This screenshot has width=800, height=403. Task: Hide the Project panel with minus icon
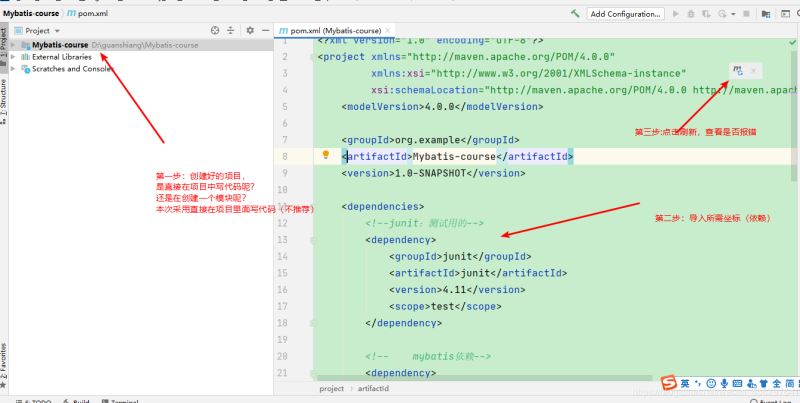(x=265, y=31)
